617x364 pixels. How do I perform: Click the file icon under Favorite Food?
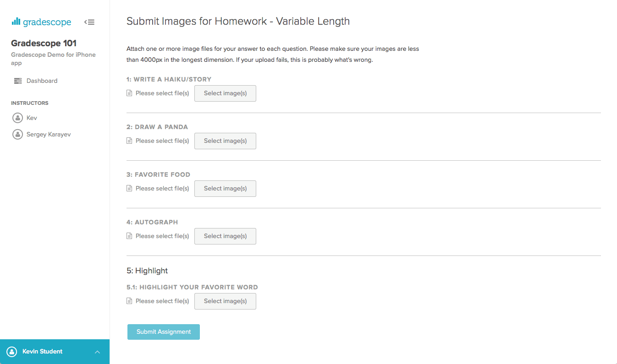pyautogui.click(x=129, y=188)
